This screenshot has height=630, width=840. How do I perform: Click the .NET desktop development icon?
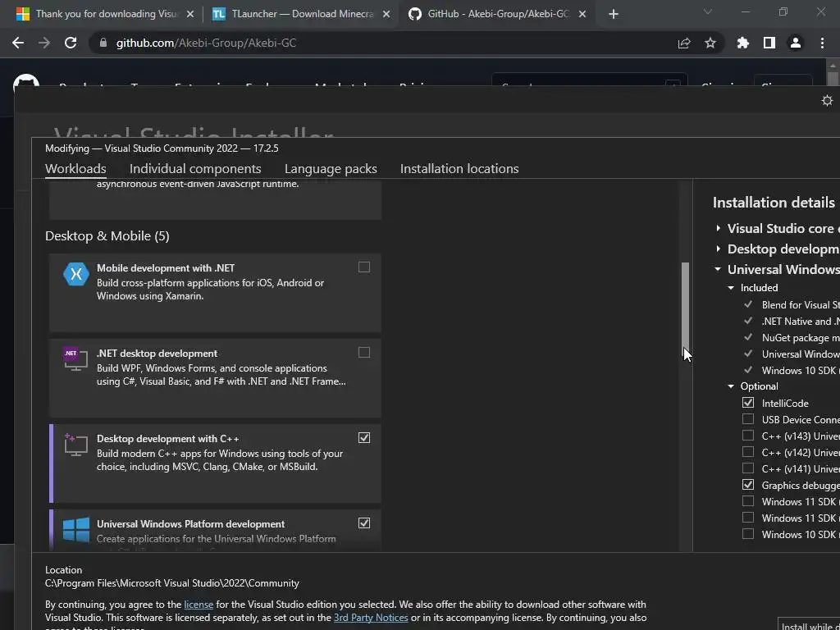75,360
